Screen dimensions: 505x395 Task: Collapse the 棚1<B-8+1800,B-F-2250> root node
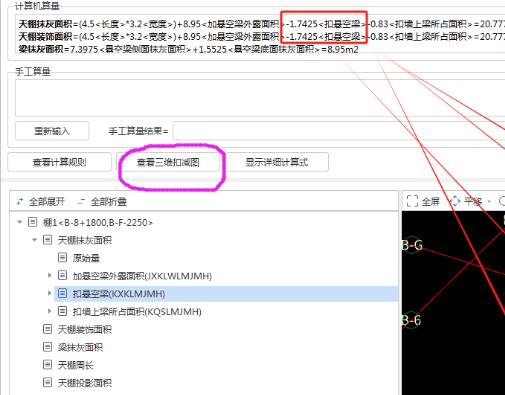[20, 222]
